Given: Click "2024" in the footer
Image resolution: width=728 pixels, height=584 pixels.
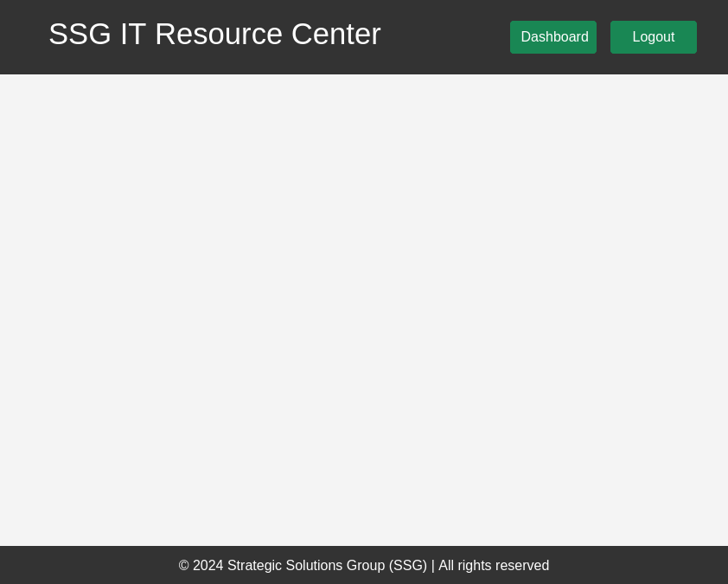Looking at the screenshot, I should click(208, 566).
